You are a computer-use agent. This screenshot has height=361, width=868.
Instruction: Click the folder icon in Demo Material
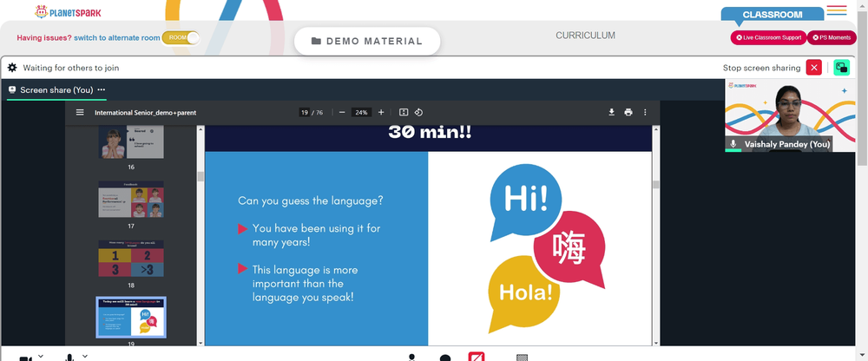(316, 41)
